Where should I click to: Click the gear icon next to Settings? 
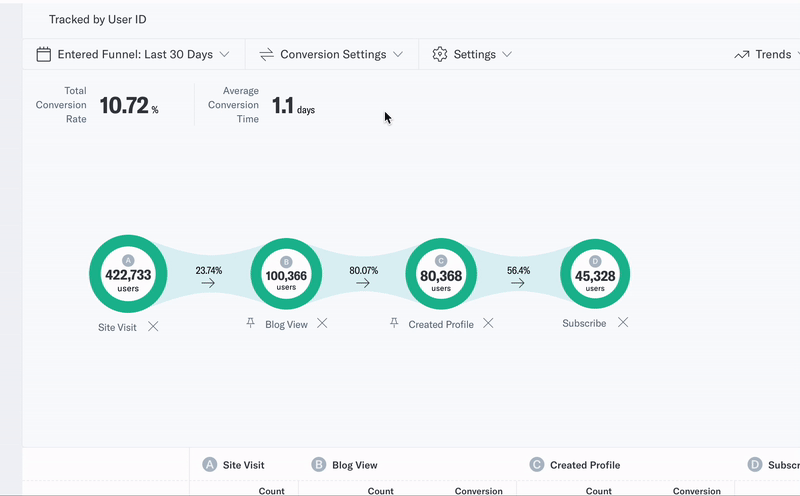click(439, 54)
